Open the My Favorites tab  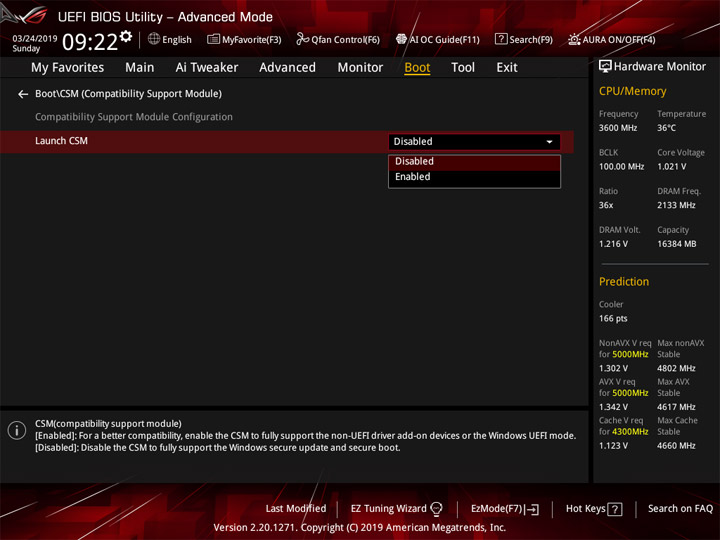coord(68,68)
